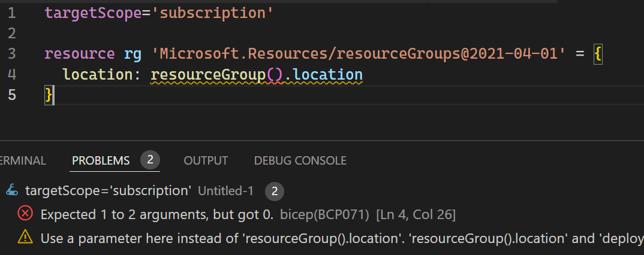Screen dimensions: 644x255
Task: Click the closing curly brace on line 5
Action: click(x=49, y=95)
